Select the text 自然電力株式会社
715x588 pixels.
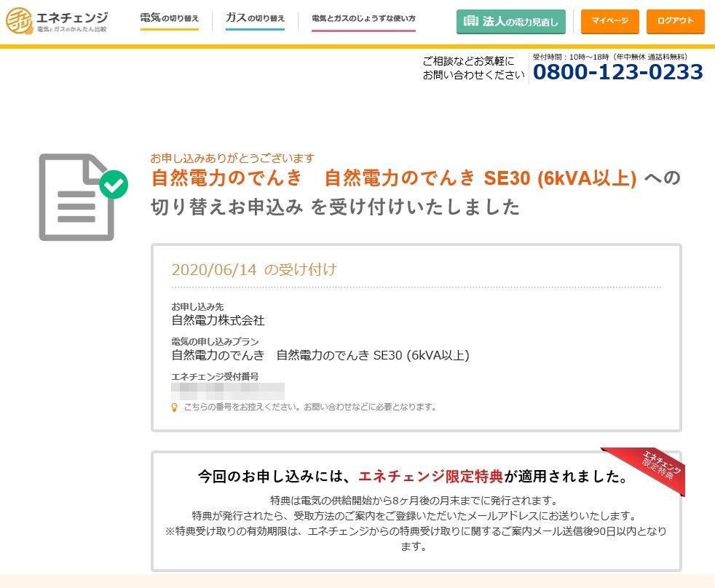tap(218, 320)
